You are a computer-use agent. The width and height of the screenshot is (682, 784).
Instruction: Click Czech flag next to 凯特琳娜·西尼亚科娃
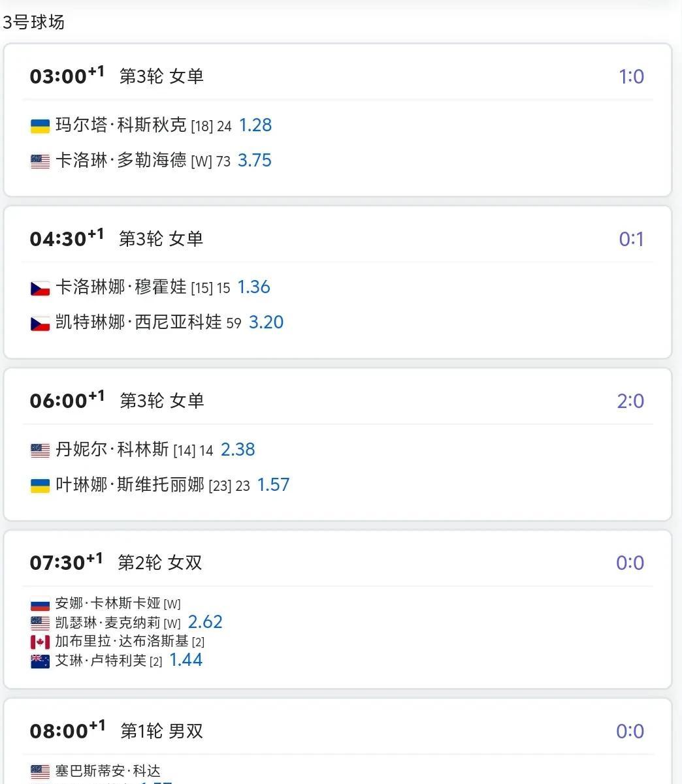coord(40,323)
